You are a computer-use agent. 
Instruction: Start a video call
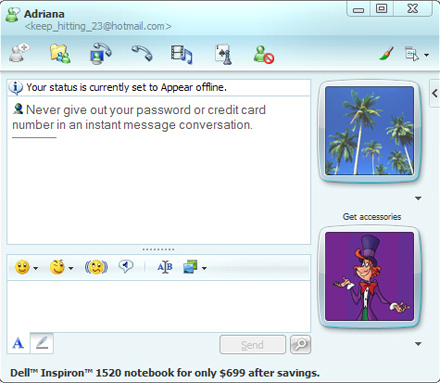pos(101,53)
